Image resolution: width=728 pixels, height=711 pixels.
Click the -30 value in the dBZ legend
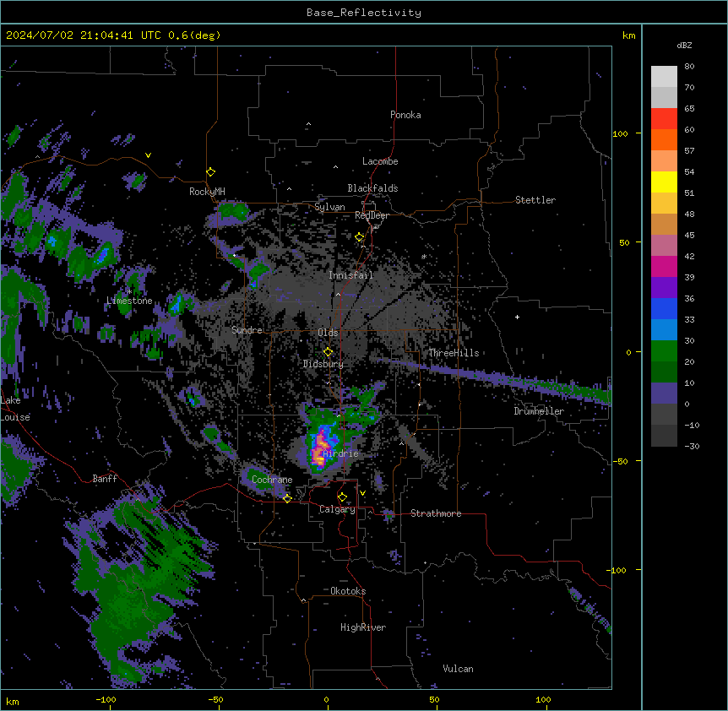coord(692,446)
